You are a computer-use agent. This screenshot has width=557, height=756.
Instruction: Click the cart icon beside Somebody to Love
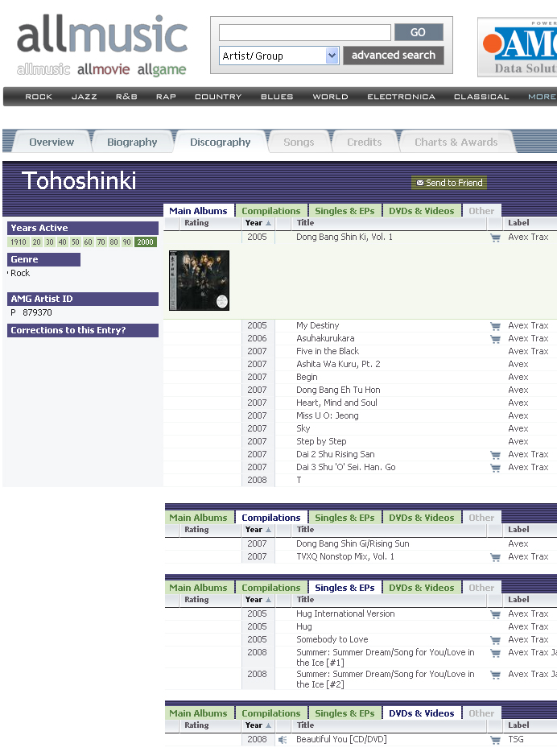click(x=495, y=640)
